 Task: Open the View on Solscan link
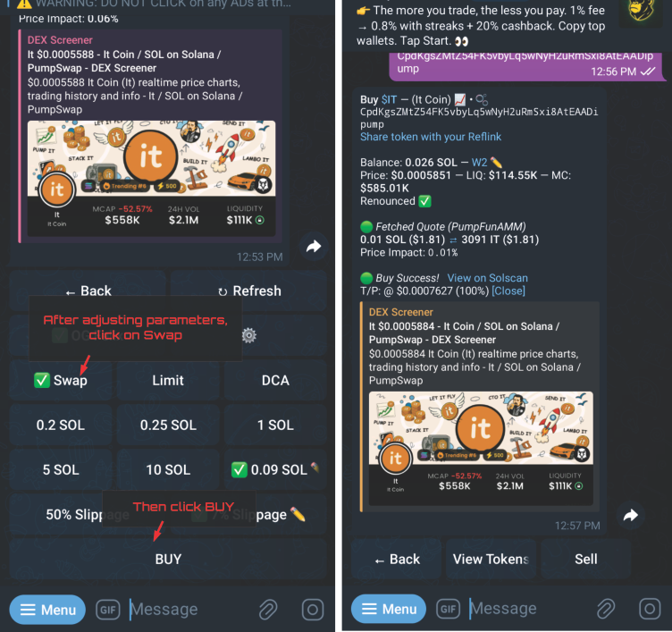click(487, 278)
